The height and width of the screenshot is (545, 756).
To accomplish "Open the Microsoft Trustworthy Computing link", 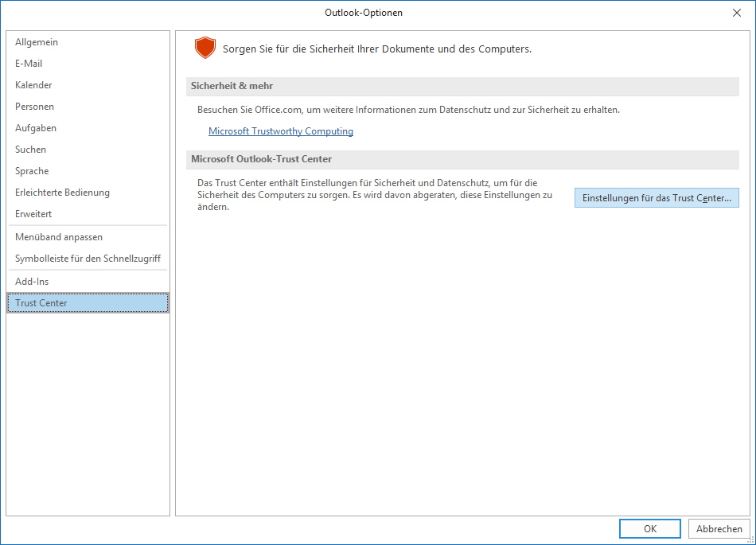I will click(x=281, y=131).
